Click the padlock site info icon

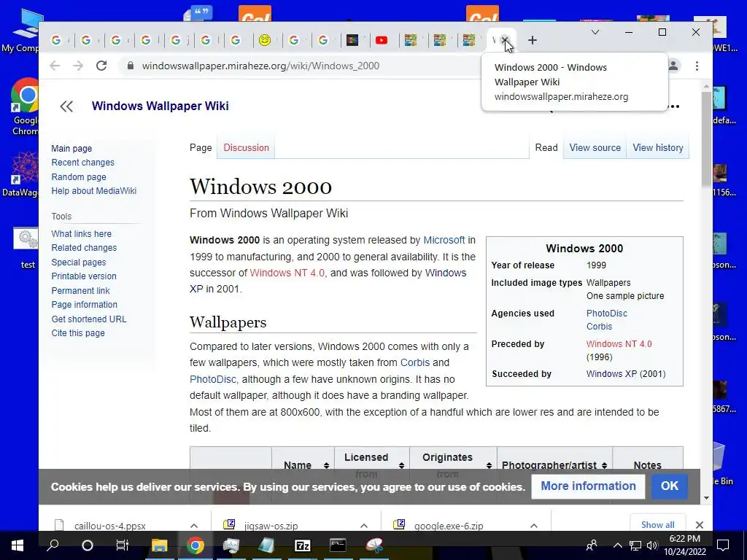130,66
